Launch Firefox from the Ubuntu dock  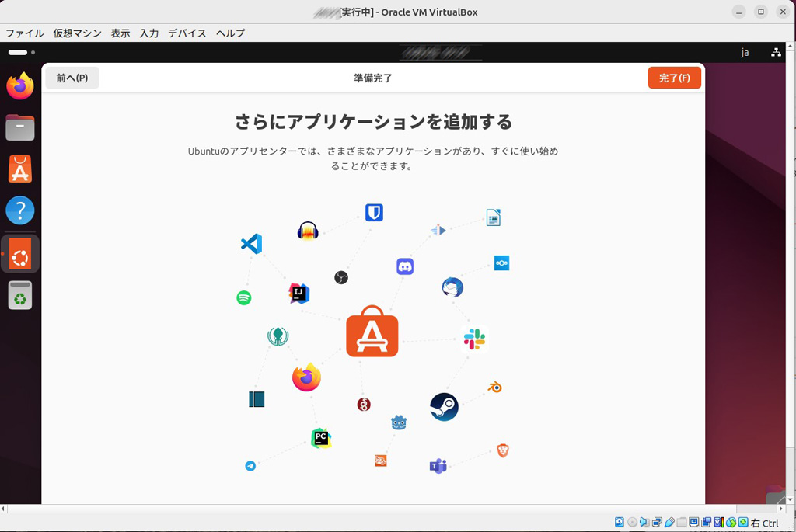click(19, 85)
